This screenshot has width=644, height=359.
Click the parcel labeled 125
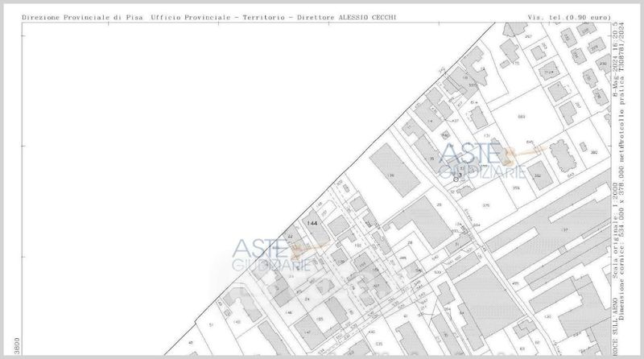click(320, 320)
